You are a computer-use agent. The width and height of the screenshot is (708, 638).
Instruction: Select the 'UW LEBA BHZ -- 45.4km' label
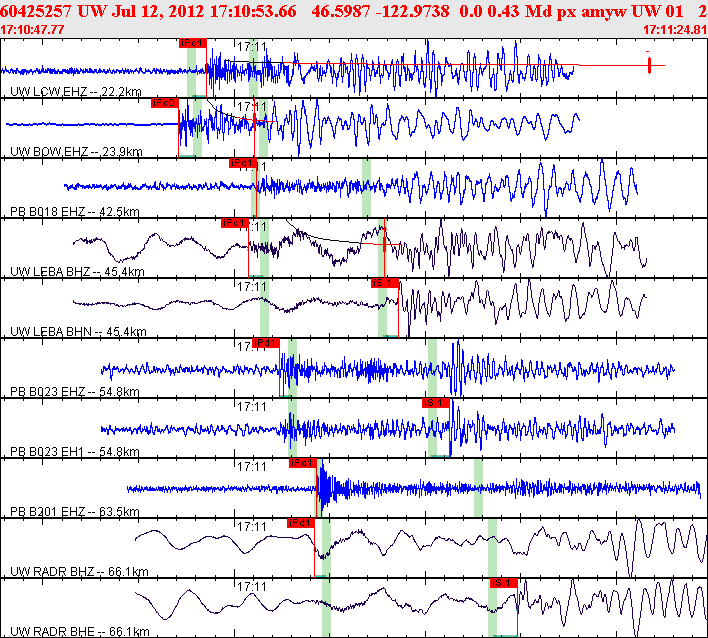tap(77, 272)
